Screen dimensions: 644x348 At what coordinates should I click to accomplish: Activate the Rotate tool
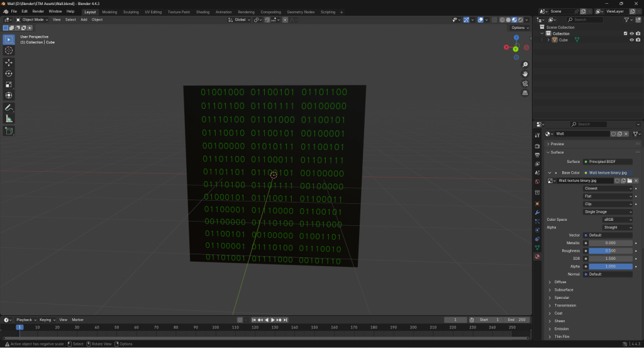(9, 74)
